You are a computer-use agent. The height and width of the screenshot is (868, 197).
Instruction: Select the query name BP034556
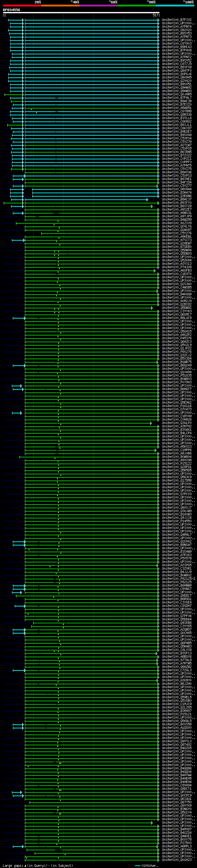(11, 10)
